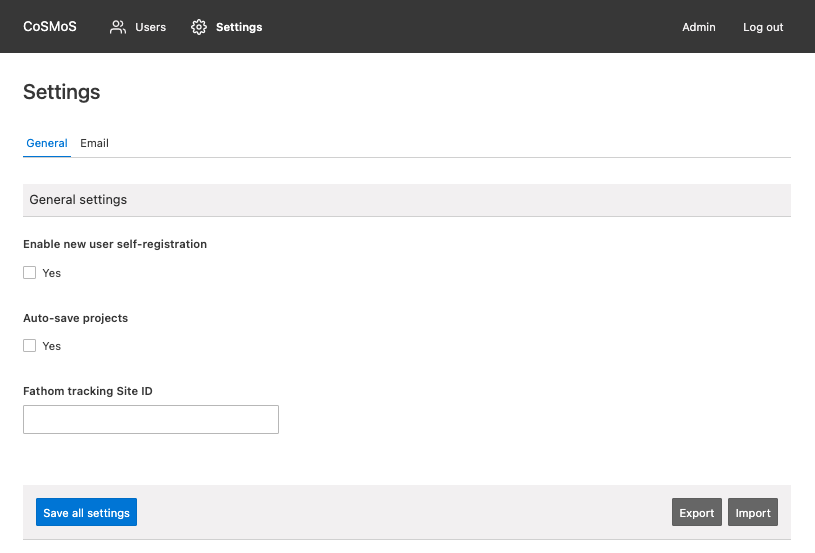
Task: Switch to the General tab
Action: coord(47,143)
